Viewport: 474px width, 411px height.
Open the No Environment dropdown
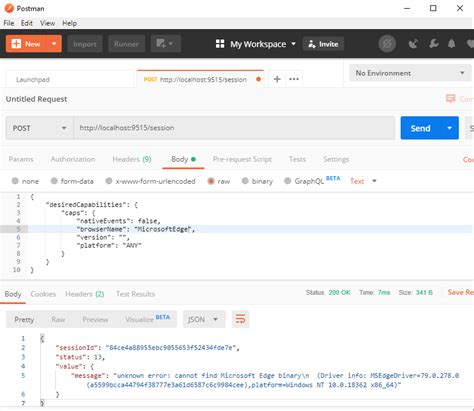pyautogui.click(x=410, y=73)
